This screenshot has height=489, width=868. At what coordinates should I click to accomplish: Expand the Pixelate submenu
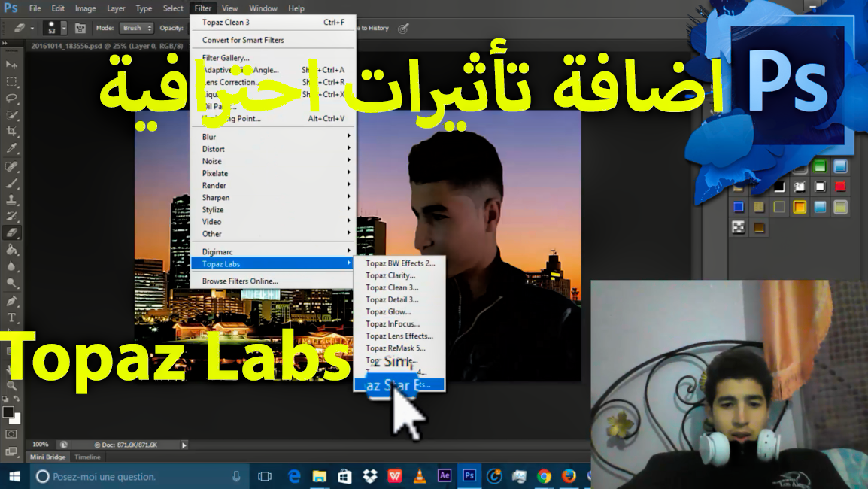(272, 173)
